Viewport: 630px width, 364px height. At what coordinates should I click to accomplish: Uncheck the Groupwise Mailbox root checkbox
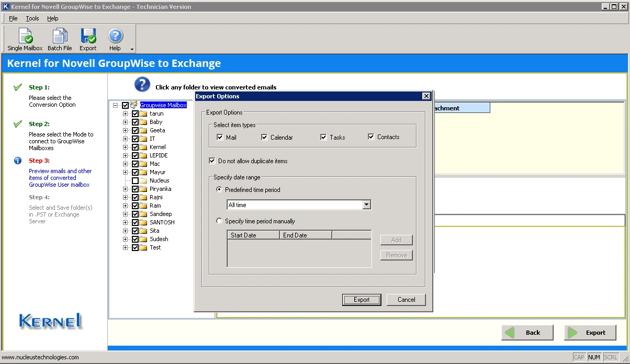(125, 105)
